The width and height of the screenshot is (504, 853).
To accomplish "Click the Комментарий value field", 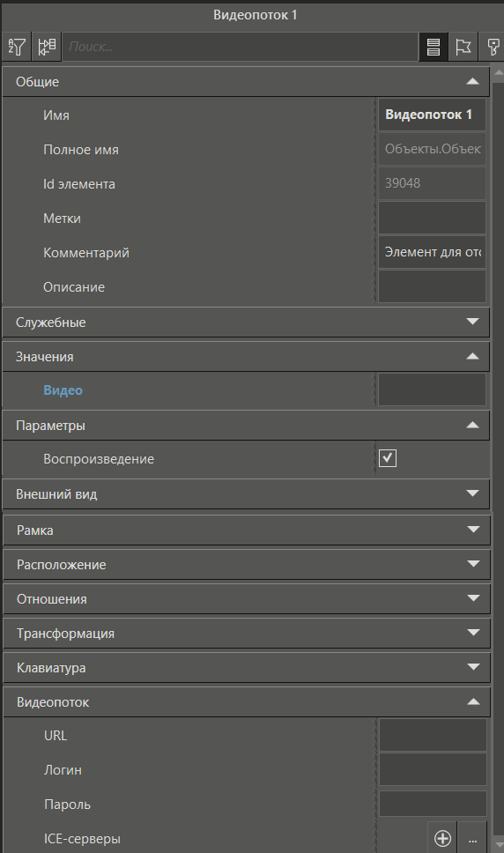I will tap(433, 252).
